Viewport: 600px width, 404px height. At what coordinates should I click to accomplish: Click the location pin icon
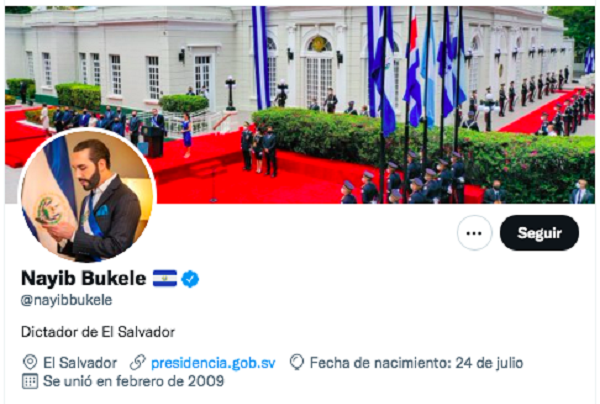coord(30,362)
